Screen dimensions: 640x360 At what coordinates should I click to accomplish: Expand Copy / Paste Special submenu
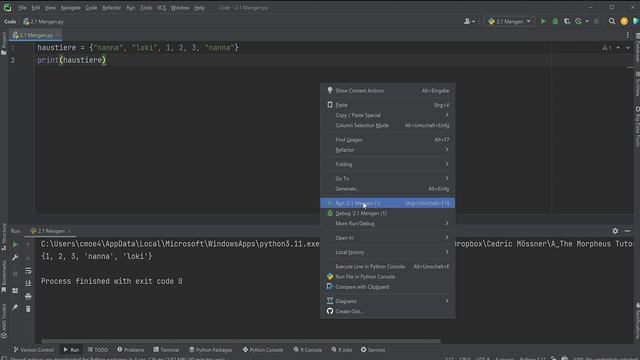pyautogui.click(x=387, y=116)
